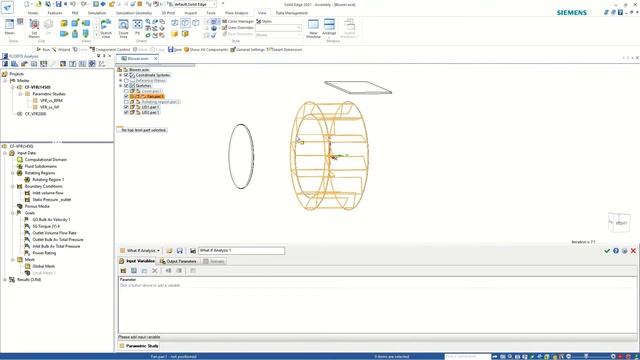Toggle the Sketches checkbox
The image size is (640, 360).
click(126, 86)
